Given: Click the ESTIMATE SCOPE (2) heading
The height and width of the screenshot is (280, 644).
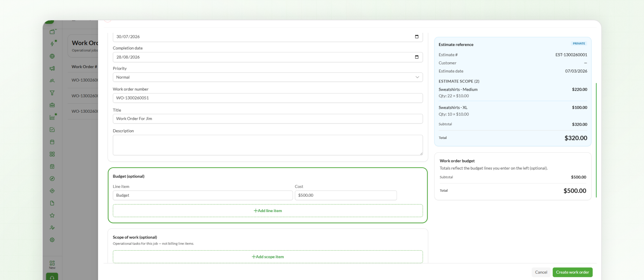Looking at the screenshot, I should point(459,81).
